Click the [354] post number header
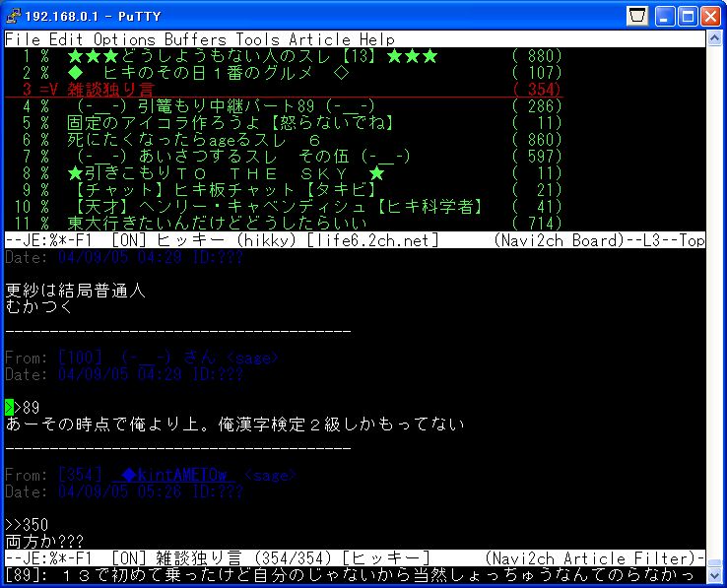 (77, 475)
